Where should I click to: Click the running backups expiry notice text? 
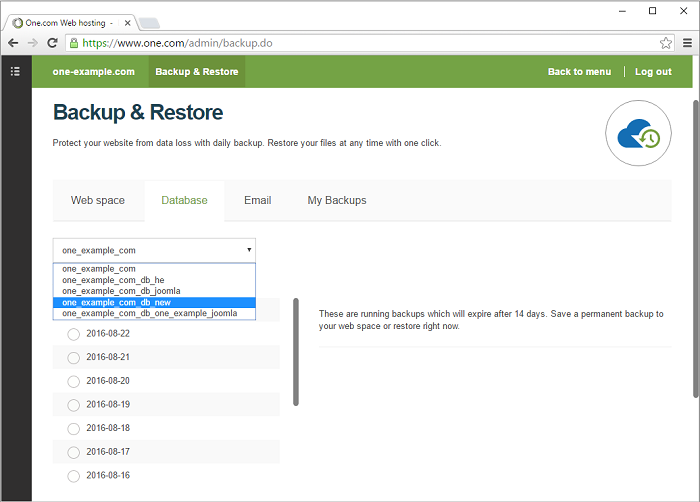(x=491, y=320)
